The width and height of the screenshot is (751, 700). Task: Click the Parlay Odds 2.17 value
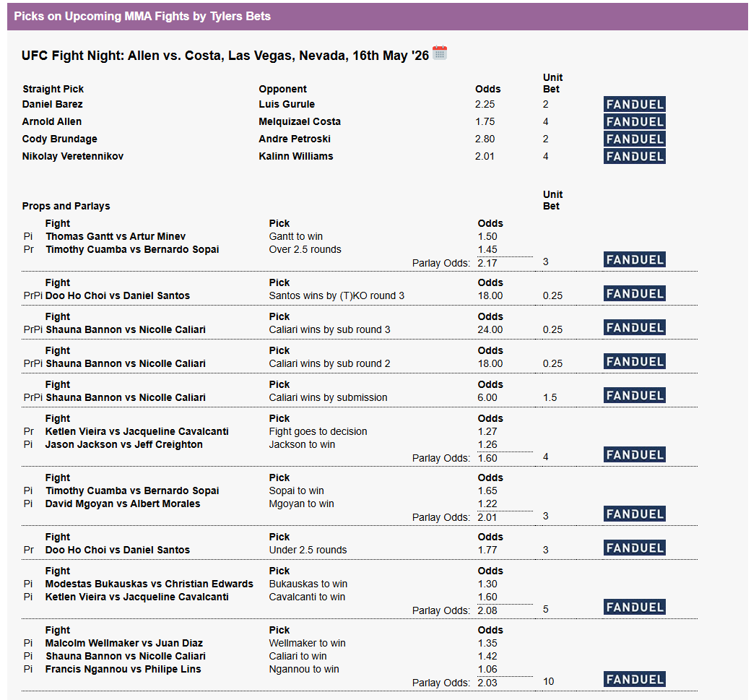(487, 262)
